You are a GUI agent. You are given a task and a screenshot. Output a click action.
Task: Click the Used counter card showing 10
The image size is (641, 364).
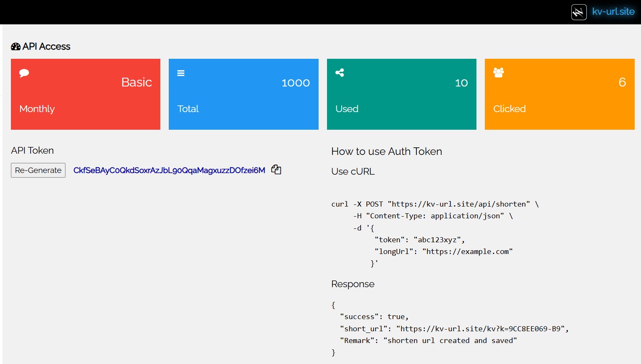point(401,94)
